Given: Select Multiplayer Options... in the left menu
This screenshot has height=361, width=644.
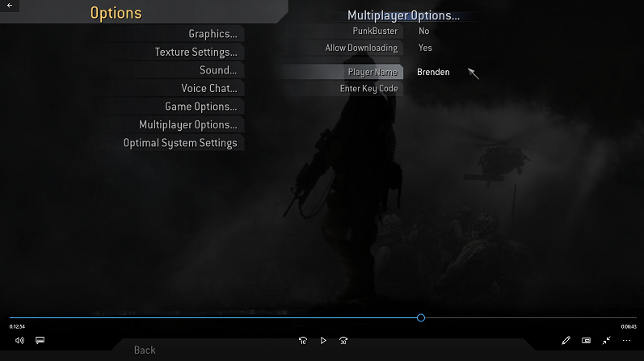Looking at the screenshot, I should pyautogui.click(x=188, y=124).
